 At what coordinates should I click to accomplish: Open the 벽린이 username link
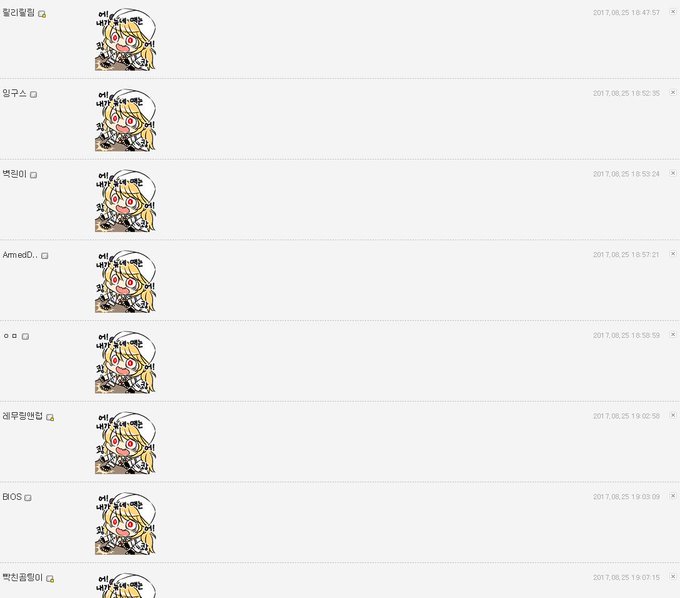click(14, 174)
